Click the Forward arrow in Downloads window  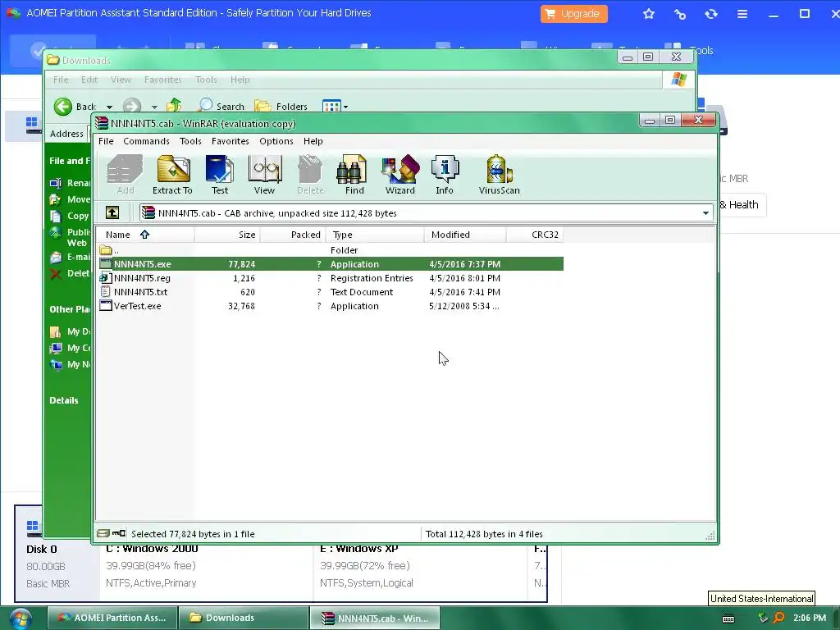pos(132,106)
